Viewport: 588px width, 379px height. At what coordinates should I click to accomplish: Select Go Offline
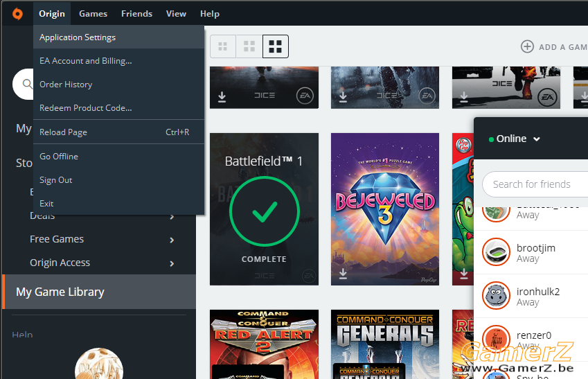pyautogui.click(x=118, y=157)
